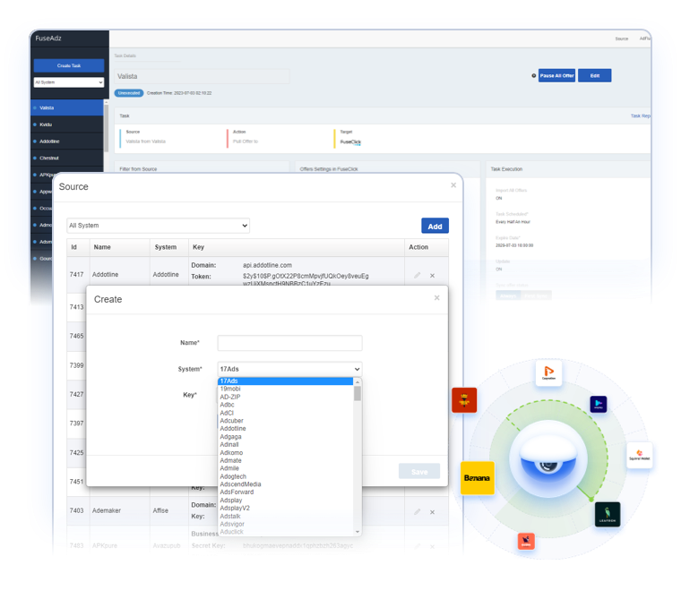
Task: Click the Add button in Source dialog
Action: click(435, 226)
